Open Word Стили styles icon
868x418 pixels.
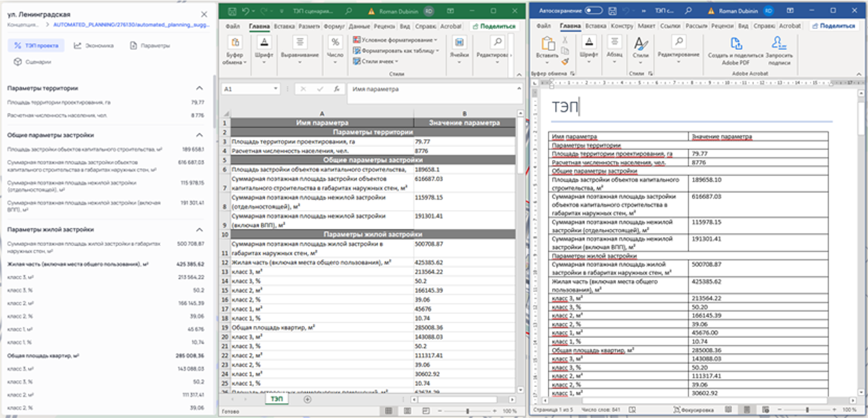click(641, 43)
